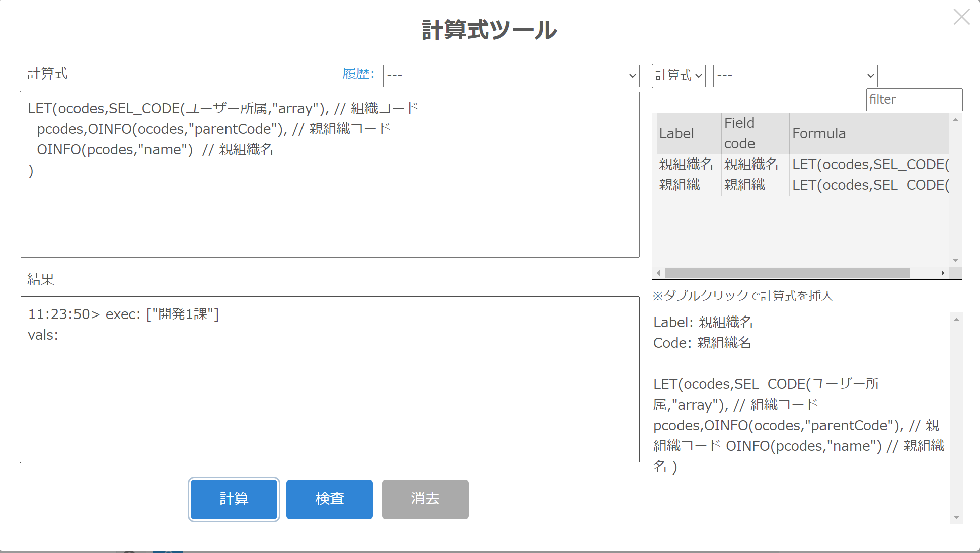Click left arrow of table horizontal scrollbar

[658, 273]
